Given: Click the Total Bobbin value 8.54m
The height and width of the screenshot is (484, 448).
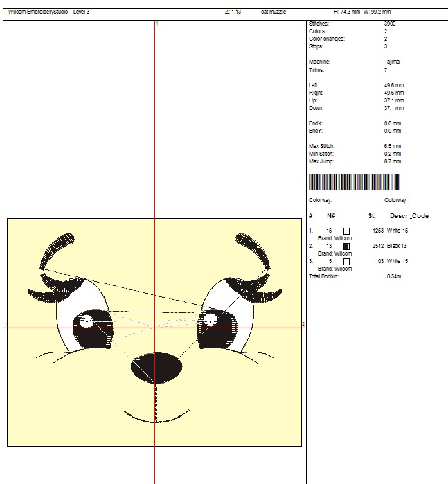Looking at the screenshot, I should [393, 276].
